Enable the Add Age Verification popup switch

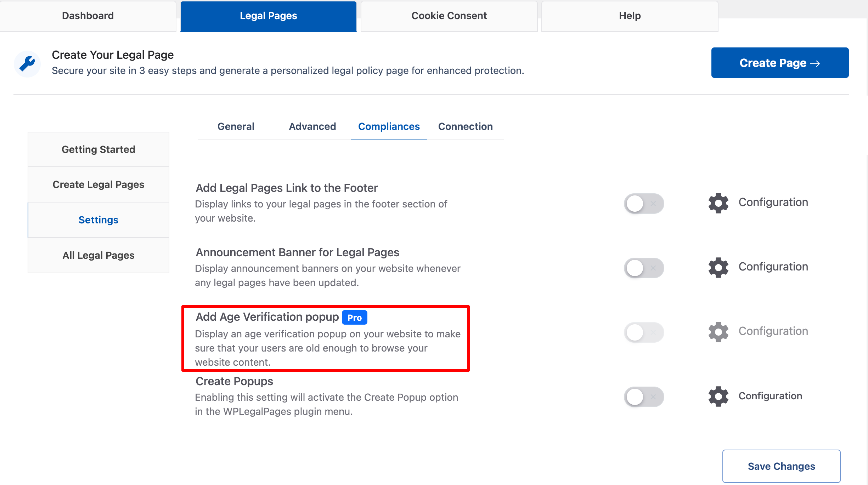click(643, 332)
